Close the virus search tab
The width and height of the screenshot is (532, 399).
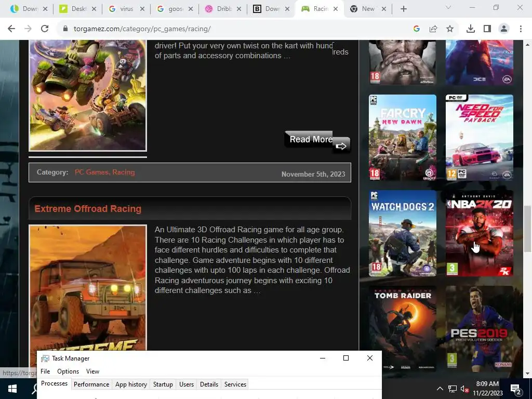click(x=142, y=9)
